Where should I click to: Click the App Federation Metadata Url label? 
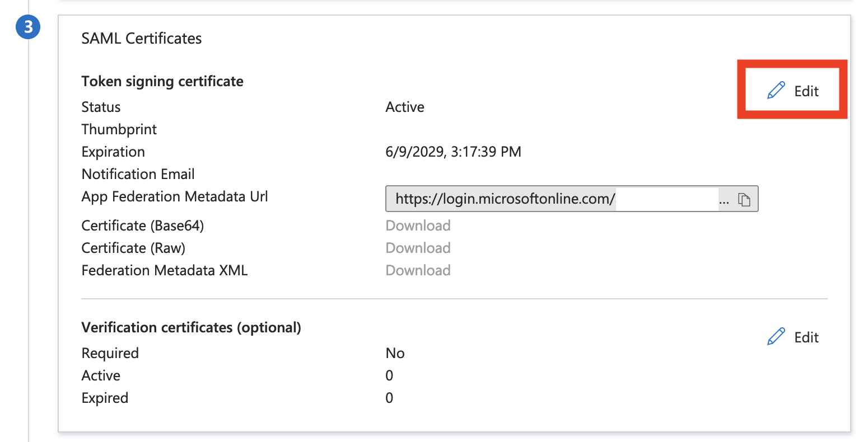[175, 196]
